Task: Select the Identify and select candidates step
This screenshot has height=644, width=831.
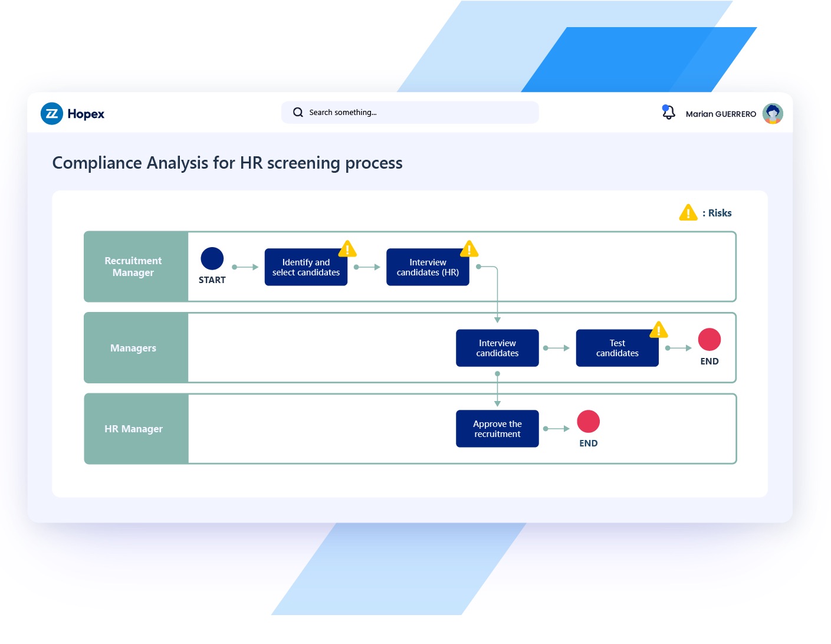Action: tap(306, 268)
